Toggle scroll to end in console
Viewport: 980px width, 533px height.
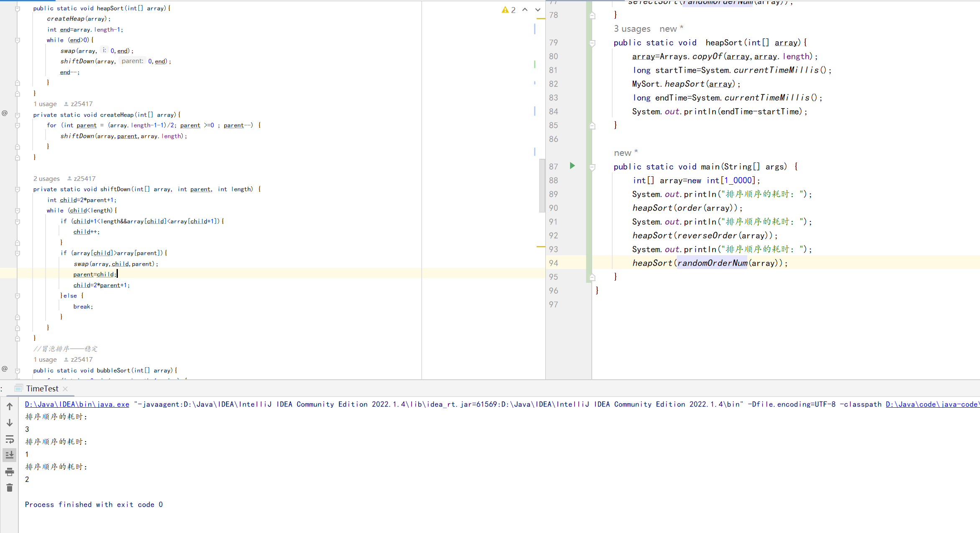[10, 455]
